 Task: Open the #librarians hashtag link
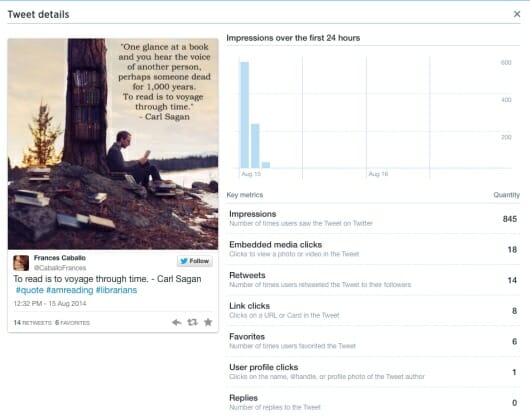pos(116,290)
